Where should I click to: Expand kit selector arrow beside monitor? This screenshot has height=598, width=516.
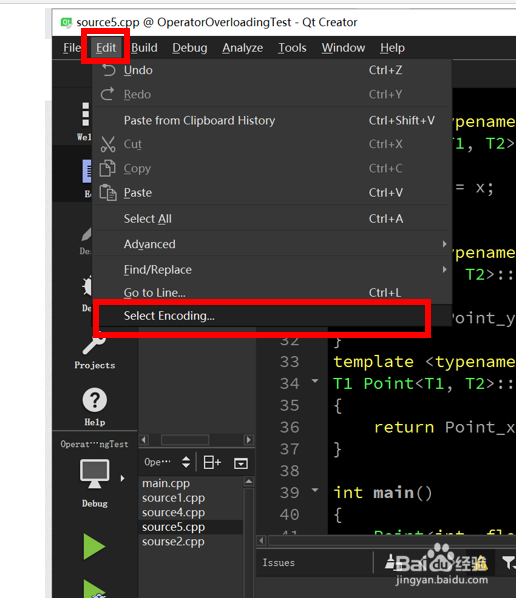pos(122,478)
